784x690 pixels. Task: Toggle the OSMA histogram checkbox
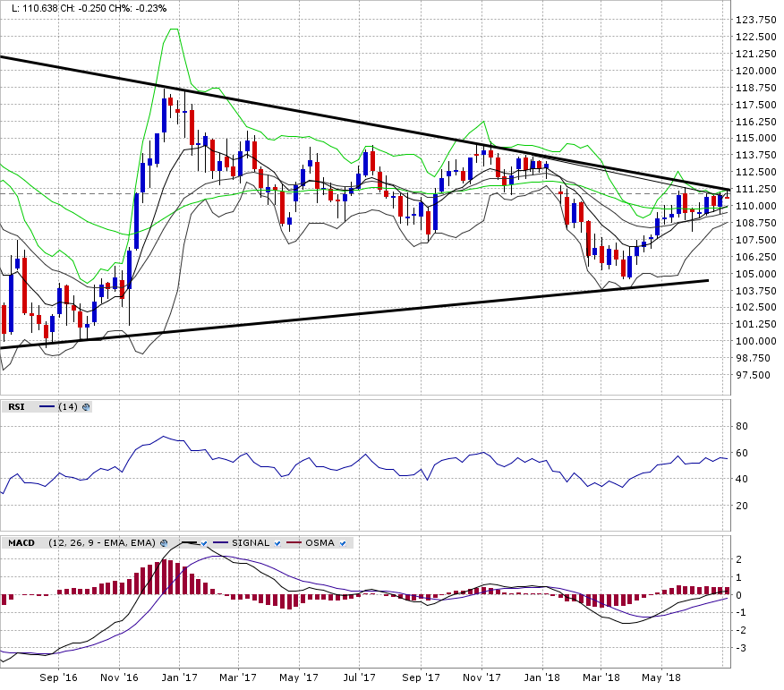[343, 543]
